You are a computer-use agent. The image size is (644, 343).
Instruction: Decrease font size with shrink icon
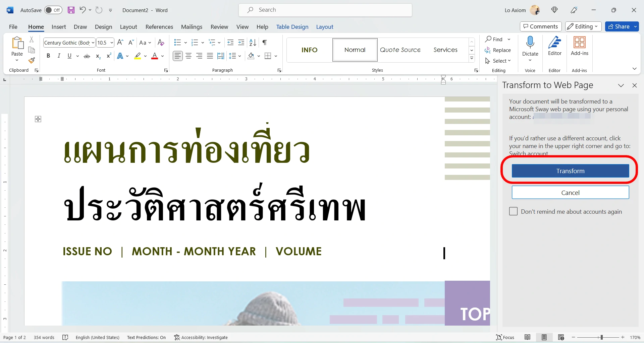point(131,43)
